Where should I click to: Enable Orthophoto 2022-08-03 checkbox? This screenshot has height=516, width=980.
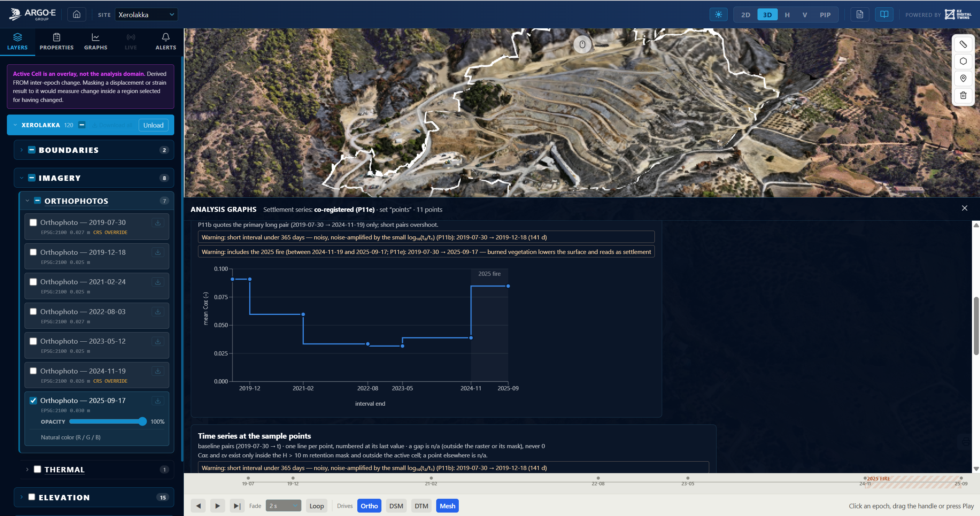33,311
